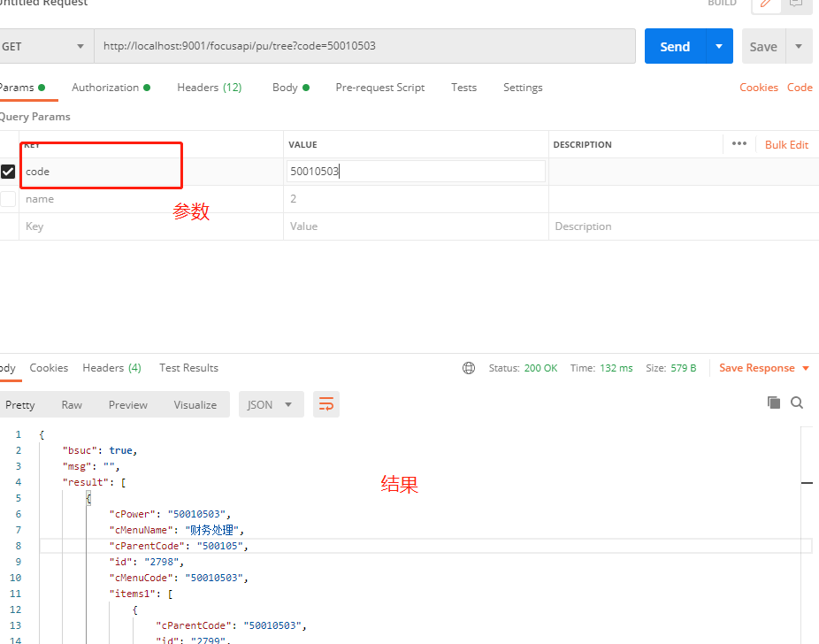Click the "cMenuCode" line in response
The image size is (819, 644).
pyautogui.click(x=179, y=578)
